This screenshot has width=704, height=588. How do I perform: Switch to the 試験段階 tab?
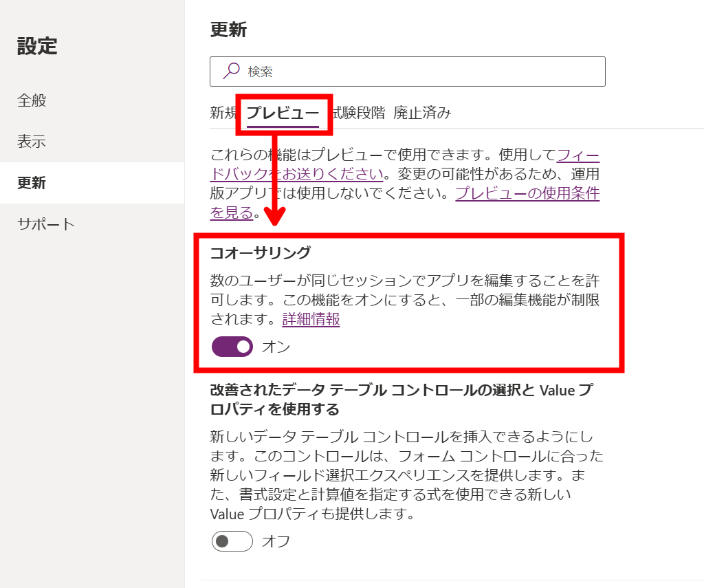[358, 112]
